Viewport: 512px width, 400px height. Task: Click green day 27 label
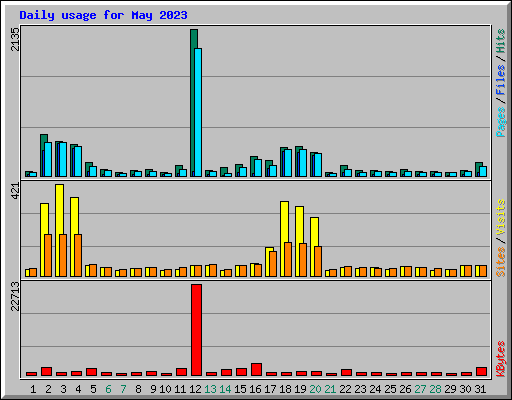(420, 389)
